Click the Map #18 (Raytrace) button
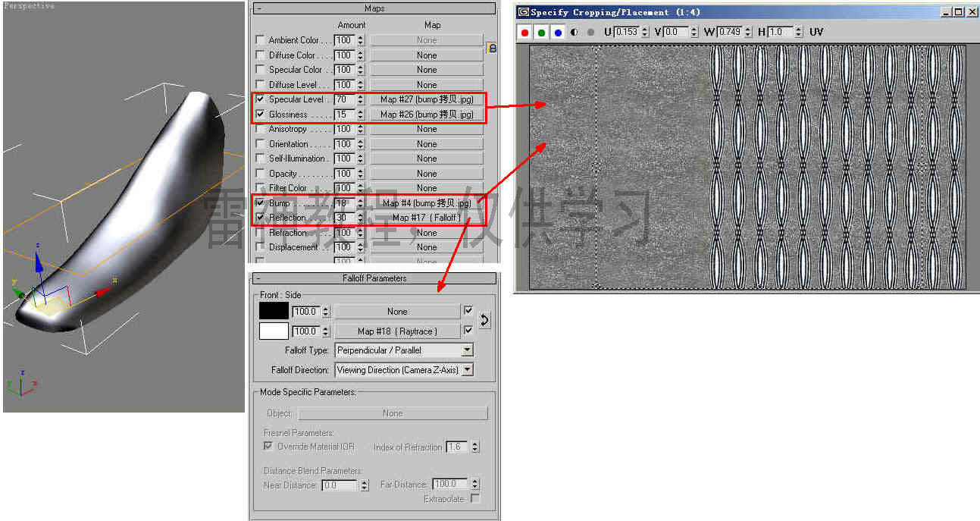Viewport: 980px width, 521px height. [x=397, y=331]
